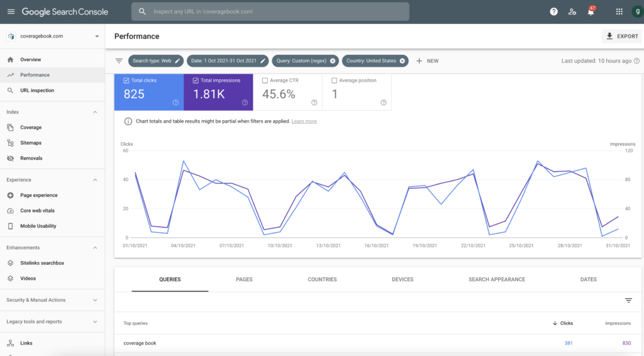Click the EXPORT button

click(x=622, y=36)
